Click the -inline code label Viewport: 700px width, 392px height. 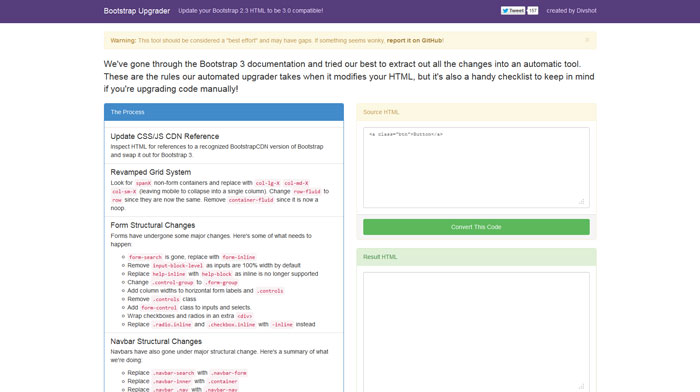(282, 325)
